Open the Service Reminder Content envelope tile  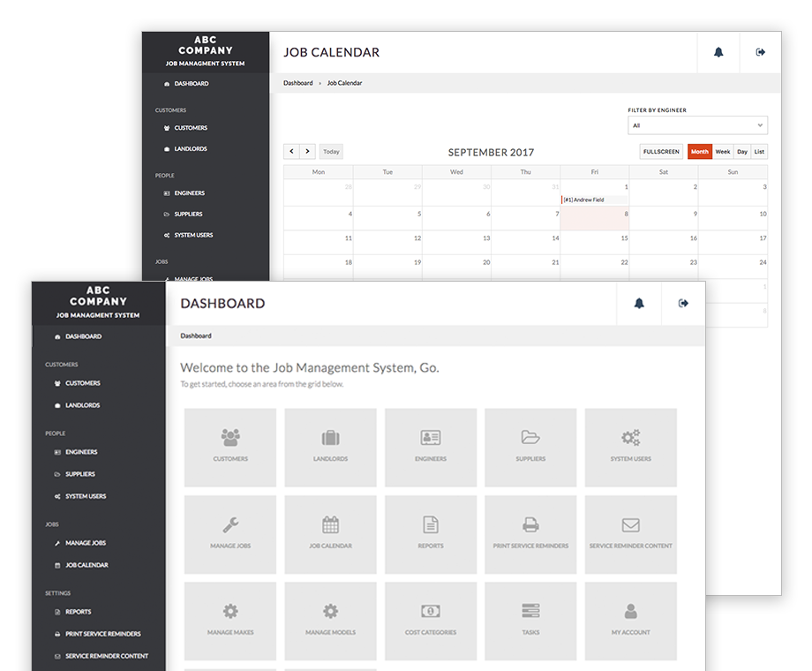point(631,534)
